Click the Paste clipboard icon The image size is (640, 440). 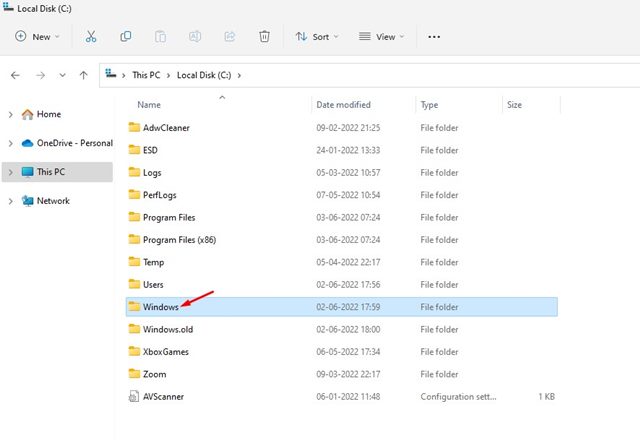click(x=160, y=36)
